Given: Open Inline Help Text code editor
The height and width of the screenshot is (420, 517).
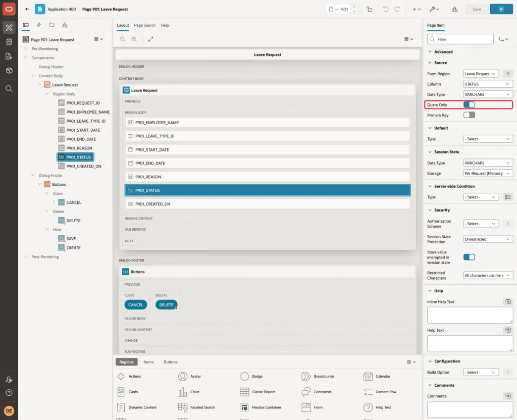Looking at the screenshot, I should pos(508,302).
